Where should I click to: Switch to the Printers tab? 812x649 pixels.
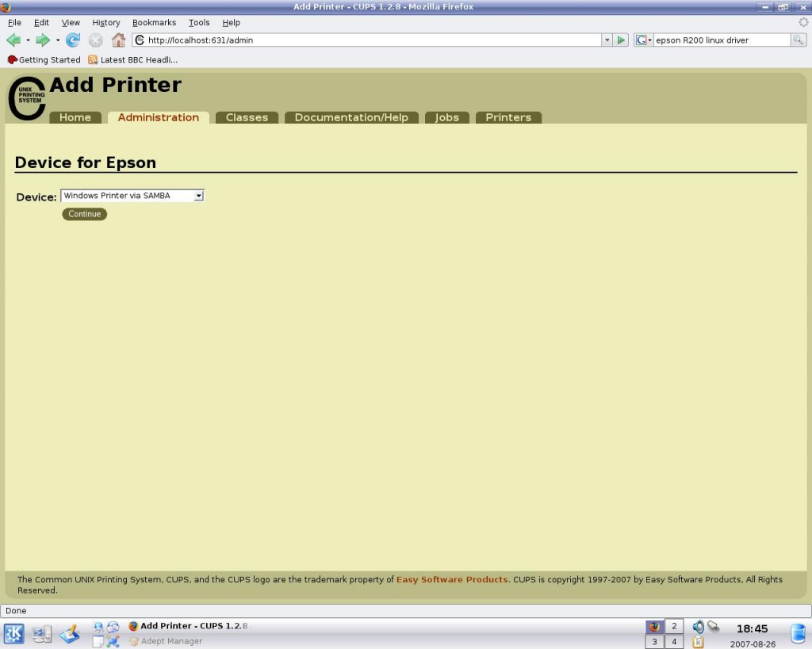coord(508,117)
